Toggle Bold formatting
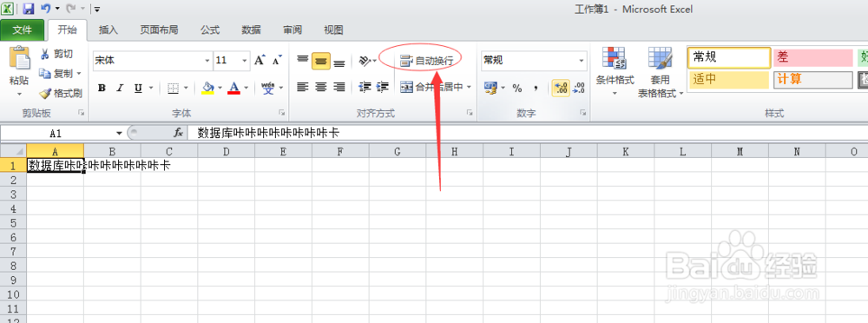The height and width of the screenshot is (323, 868). tap(102, 88)
